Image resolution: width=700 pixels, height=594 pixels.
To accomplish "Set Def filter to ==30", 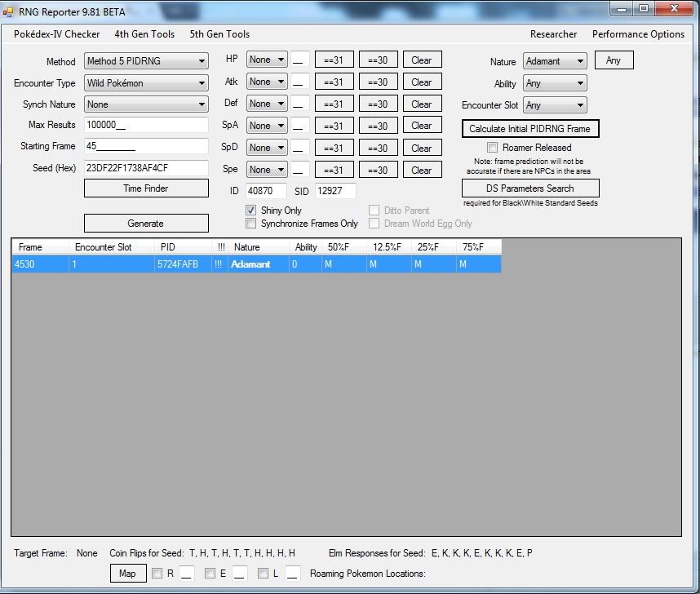I will click(x=378, y=104).
